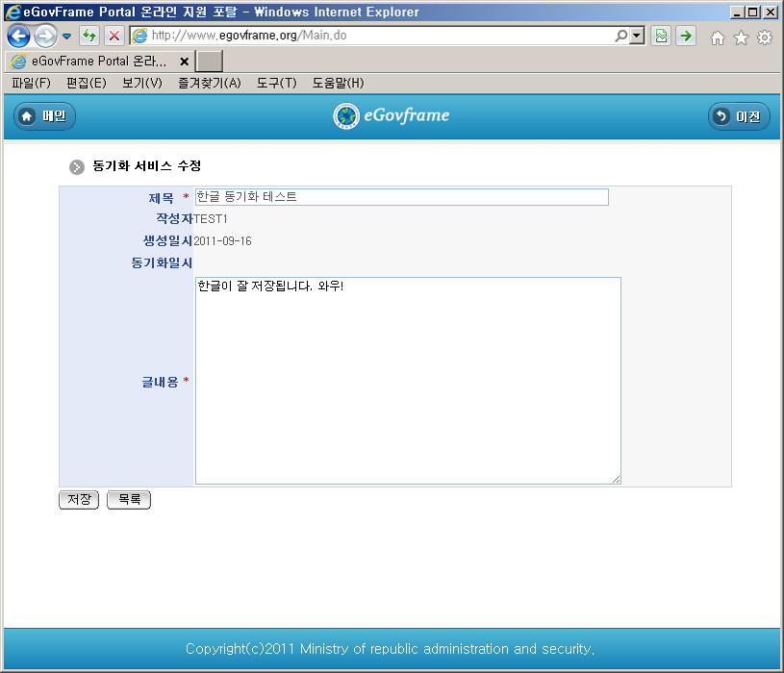Click the Compatibility View icon

point(661,37)
